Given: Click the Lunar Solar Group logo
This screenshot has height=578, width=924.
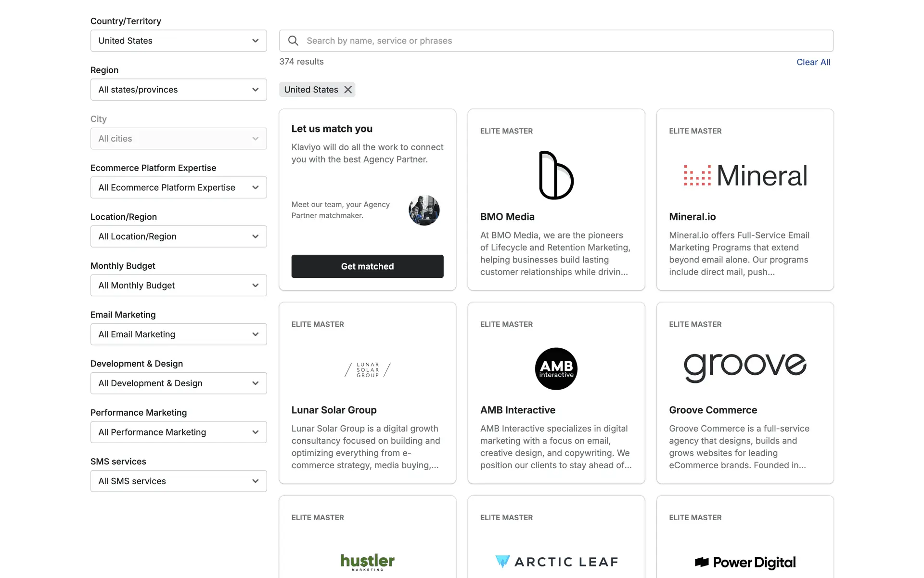Looking at the screenshot, I should (x=367, y=370).
